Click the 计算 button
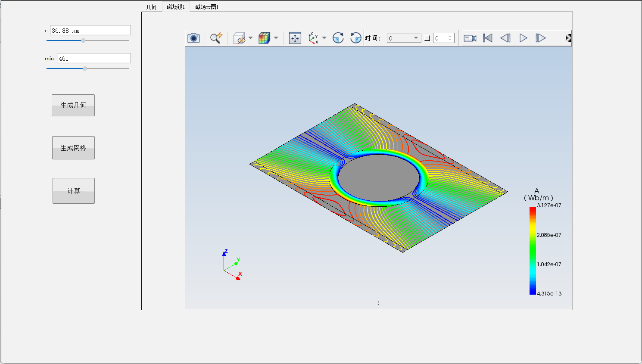 pos(74,191)
